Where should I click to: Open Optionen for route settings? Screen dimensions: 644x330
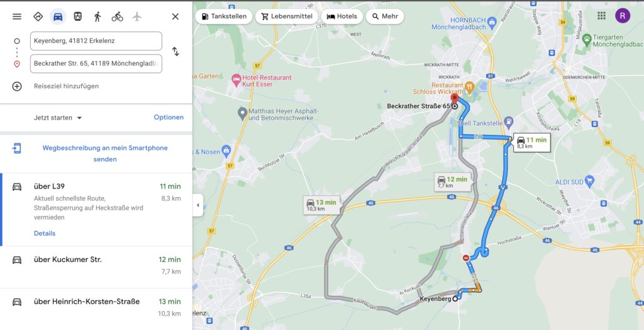(x=169, y=117)
